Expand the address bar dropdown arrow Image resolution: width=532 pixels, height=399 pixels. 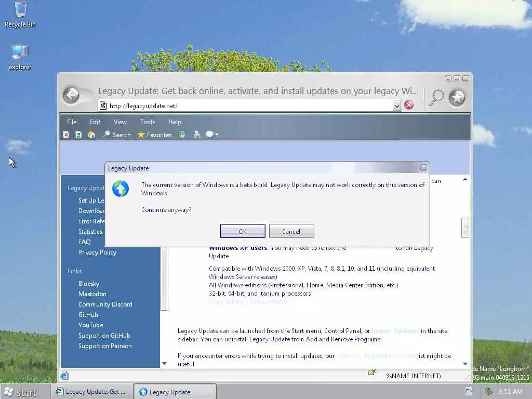[396, 106]
